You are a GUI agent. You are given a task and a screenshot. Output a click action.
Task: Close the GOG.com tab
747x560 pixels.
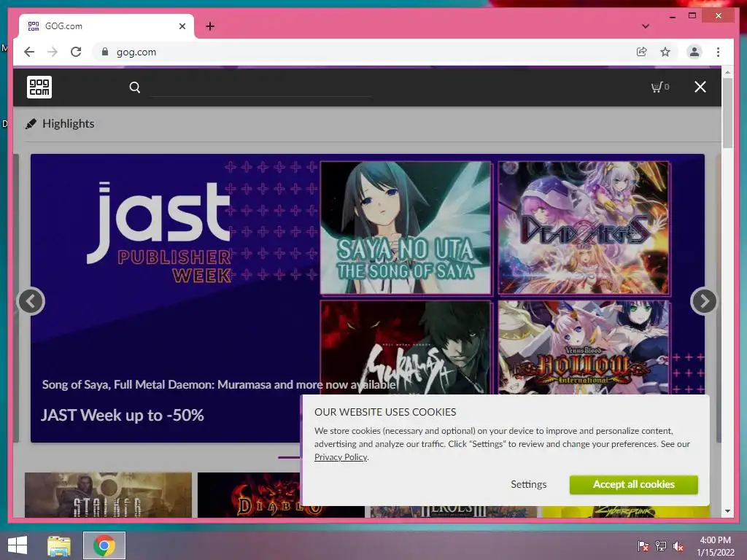click(182, 26)
